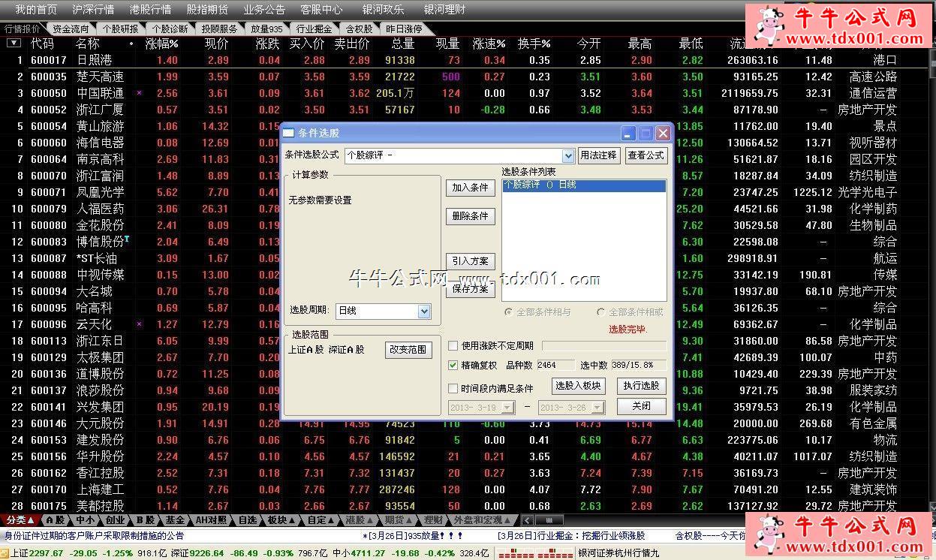Switch to the 昨日涨停 tab
The image size is (936, 560).
click(404, 29)
